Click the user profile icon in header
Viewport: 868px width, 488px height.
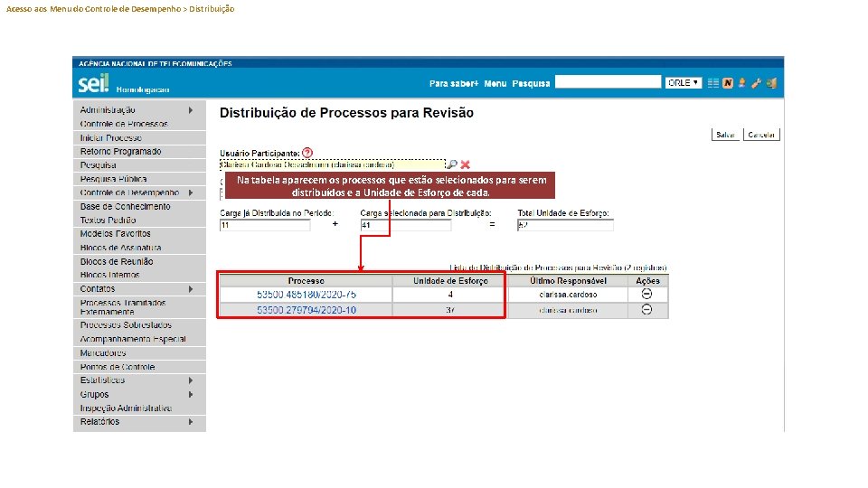[x=741, y=83]
